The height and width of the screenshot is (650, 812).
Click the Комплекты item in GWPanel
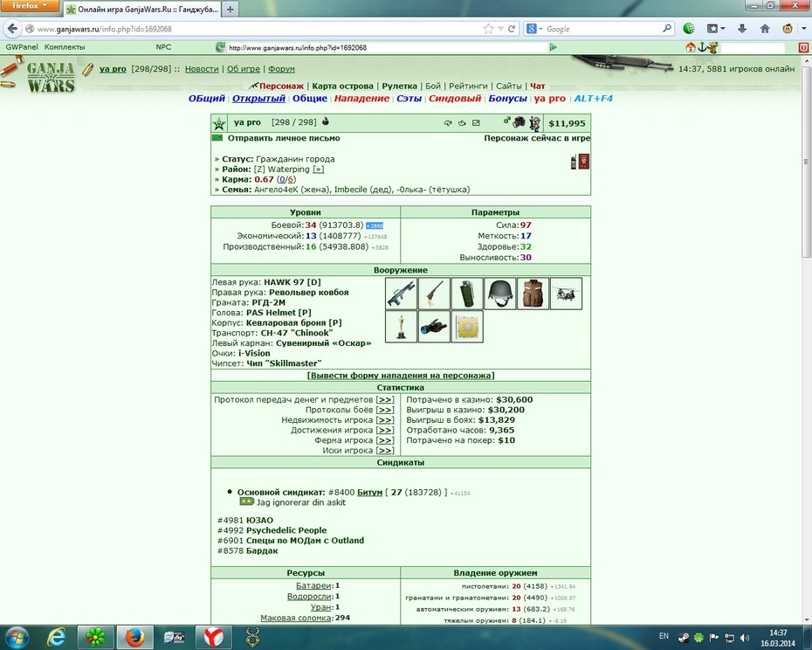click(65, 47)
